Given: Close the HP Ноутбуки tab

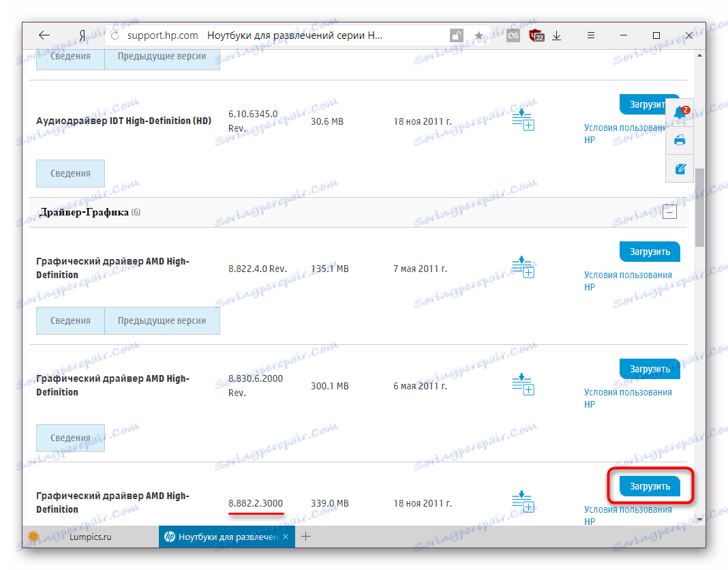Looking at the screenshot, I should [286, 537].
